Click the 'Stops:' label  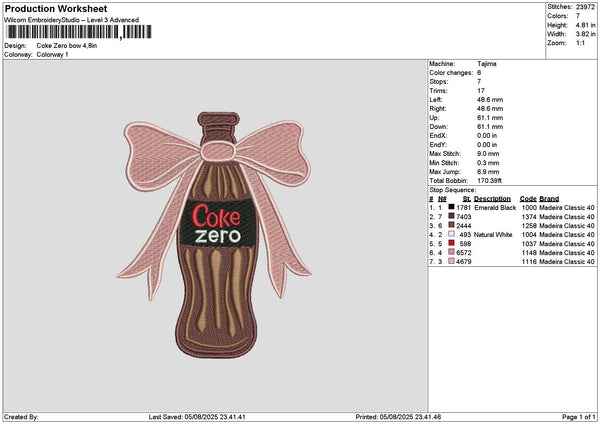pyautogui.click(x=439, y=82)
